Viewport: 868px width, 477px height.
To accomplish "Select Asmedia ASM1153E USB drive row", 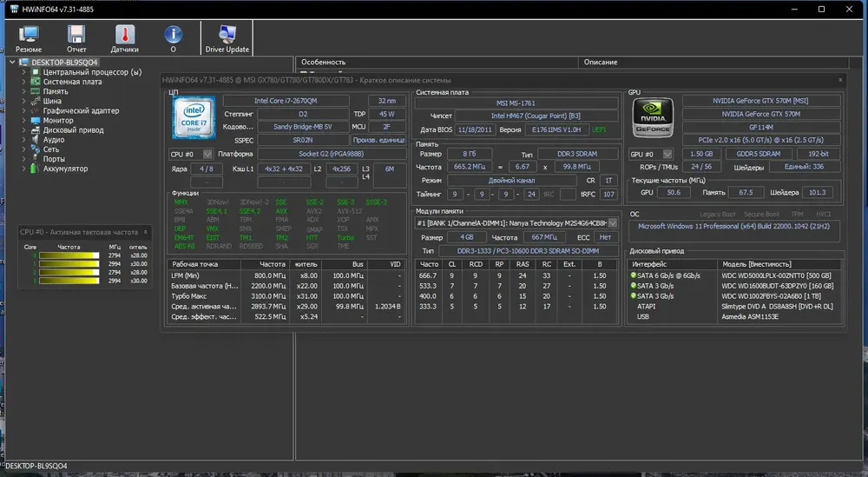I will [x=735, y=317].
